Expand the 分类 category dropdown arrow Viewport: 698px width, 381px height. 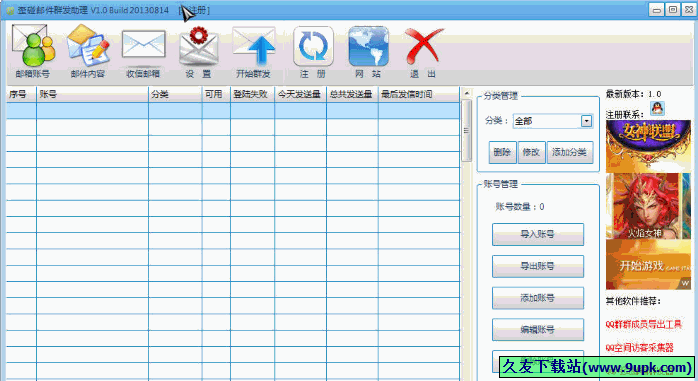[x=586, y=121]
